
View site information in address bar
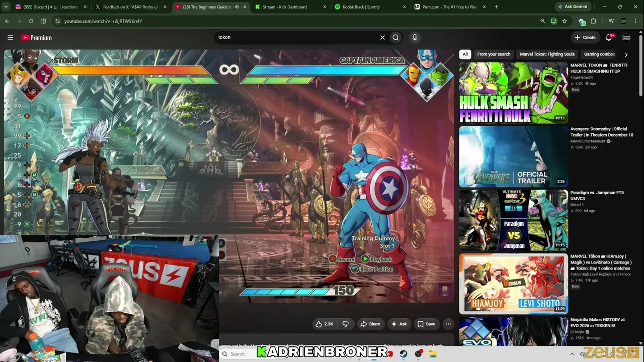(57, 21)
